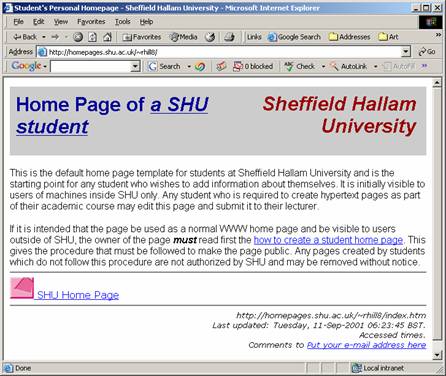Click the Links toolbar label

(254, 37)
